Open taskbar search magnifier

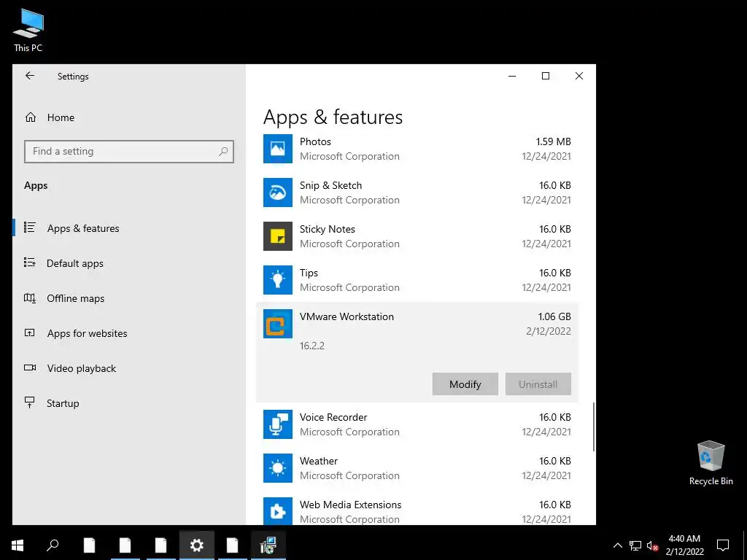[x=53, y=545]
